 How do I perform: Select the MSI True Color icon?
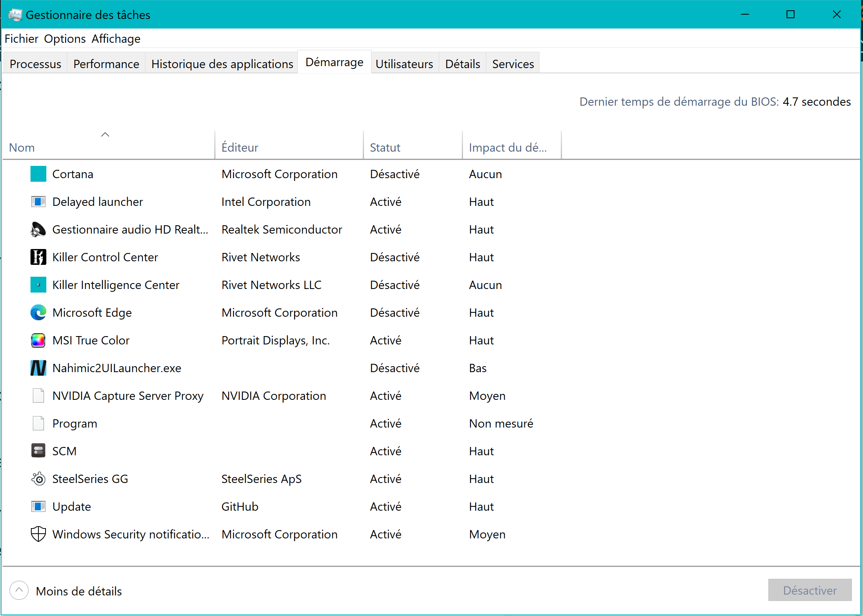click(x=38, y=340)
